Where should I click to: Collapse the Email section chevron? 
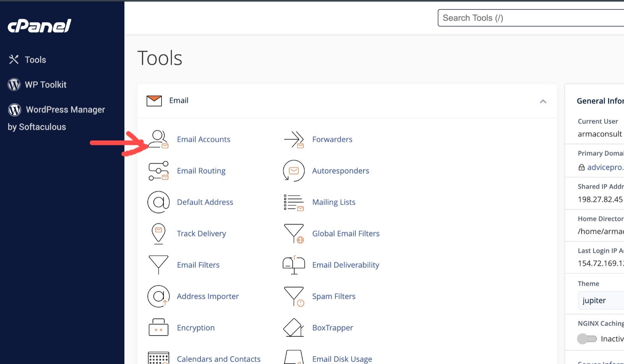[x=543, y=101]
